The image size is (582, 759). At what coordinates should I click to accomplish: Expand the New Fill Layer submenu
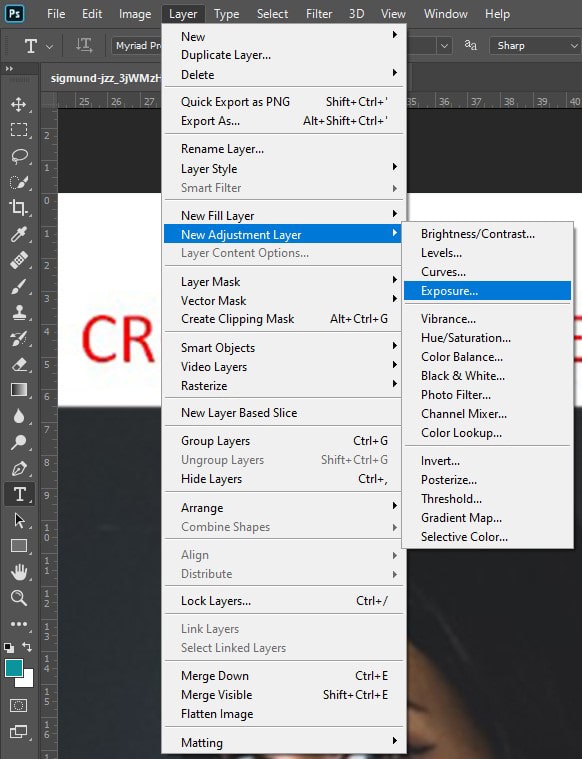tap(284, 215)
